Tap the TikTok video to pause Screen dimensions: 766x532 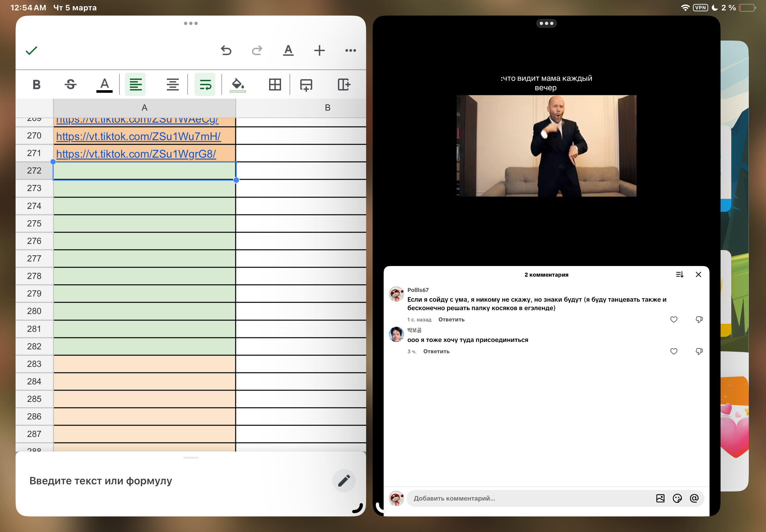click(546, 146)
